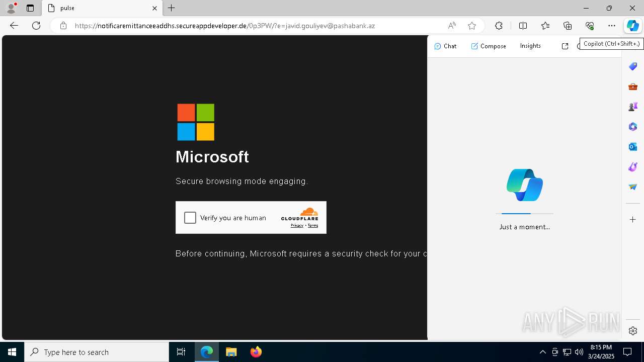Open Cloudflare Privacy link

coord(297,225)
